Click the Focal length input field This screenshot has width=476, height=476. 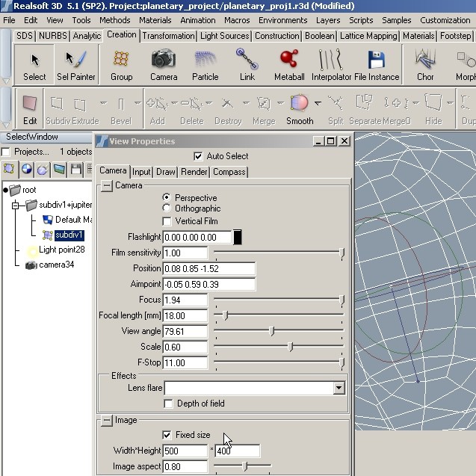(x=185, y=316)
